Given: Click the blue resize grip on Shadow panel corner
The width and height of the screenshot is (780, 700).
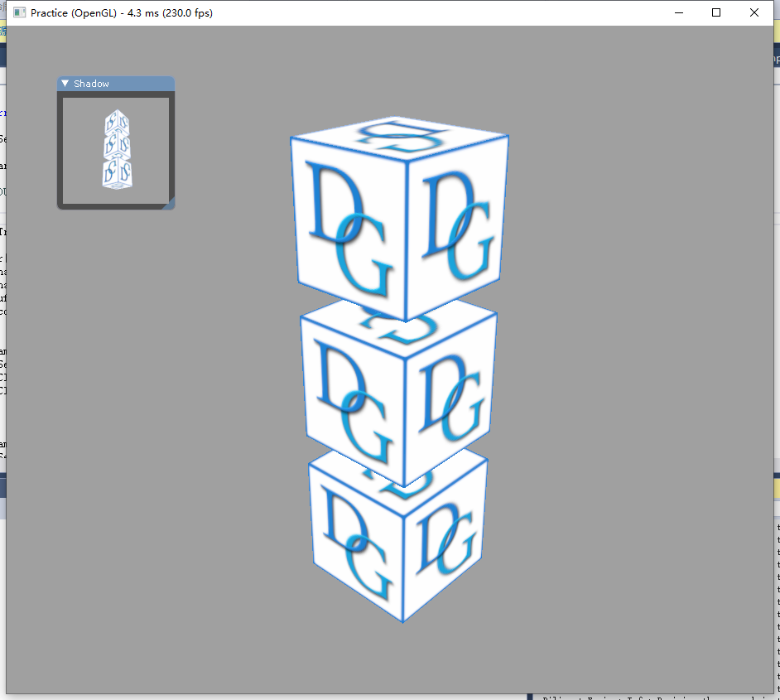Looking at the screenshot, I should (x=171, y=204).
